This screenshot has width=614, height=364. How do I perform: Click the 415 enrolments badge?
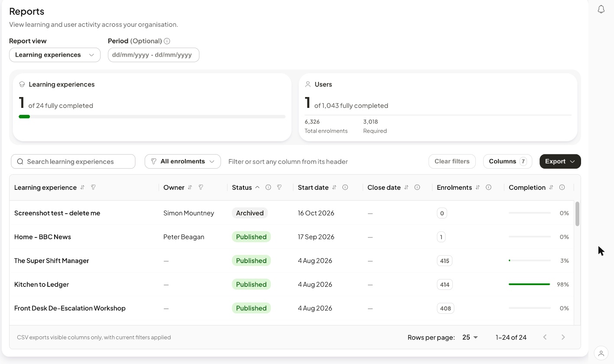pyautogui.click(x=445, y=261)
